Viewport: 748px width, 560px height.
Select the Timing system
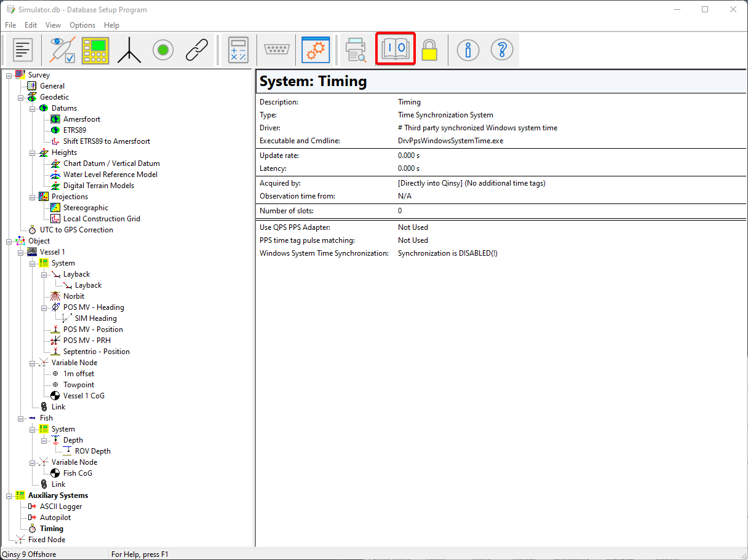click(52, 529)
